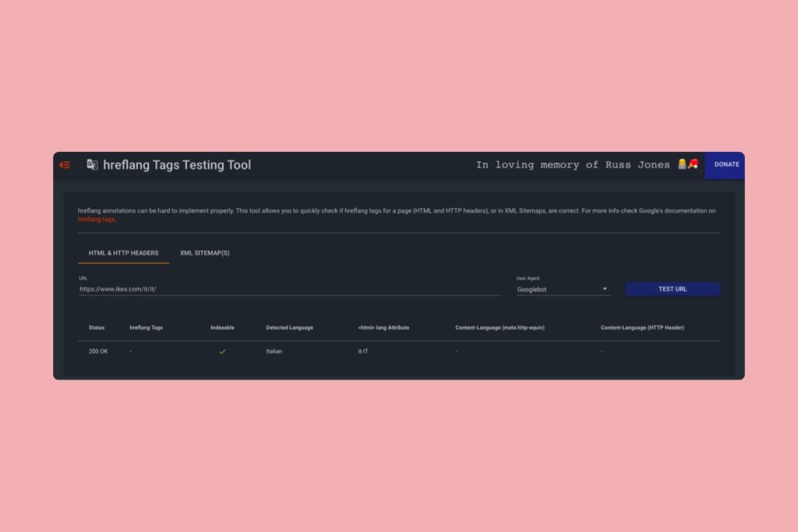The image size is (798, 532).
Task: Click the Indexable column header
Action: 222,328
